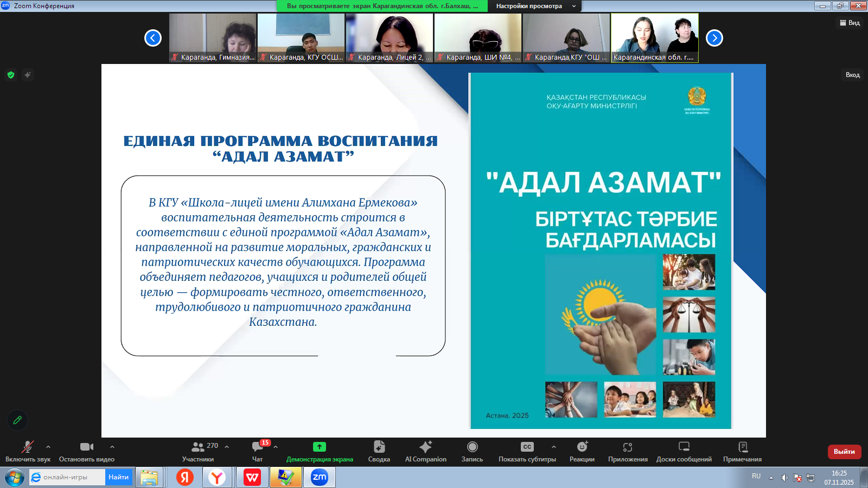The height and width of the screenshot is (488, 868).
Task: Start Screen share (Демонстрация экрана)
Action: 320,451
